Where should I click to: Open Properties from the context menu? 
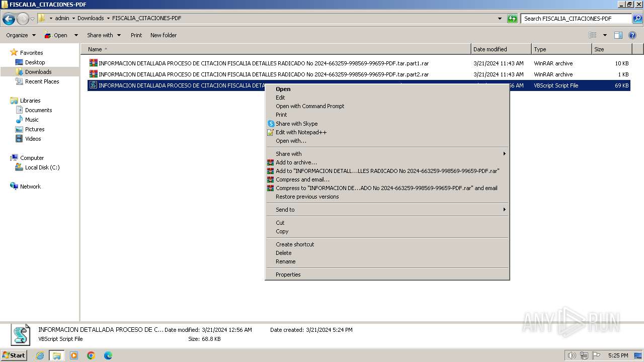coord(387,275)
